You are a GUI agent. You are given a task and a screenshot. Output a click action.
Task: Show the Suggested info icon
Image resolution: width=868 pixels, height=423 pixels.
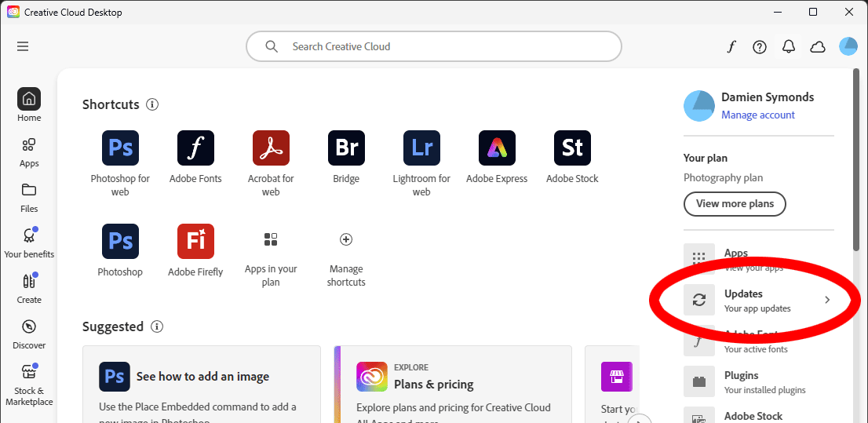pyautogui.click(x=157, y=326)
